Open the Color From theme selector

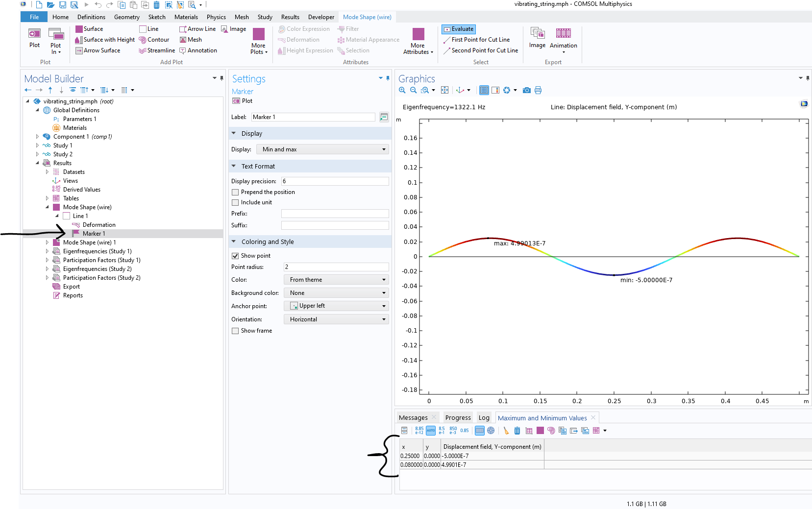pyautogui.click(x=336, y=280)
